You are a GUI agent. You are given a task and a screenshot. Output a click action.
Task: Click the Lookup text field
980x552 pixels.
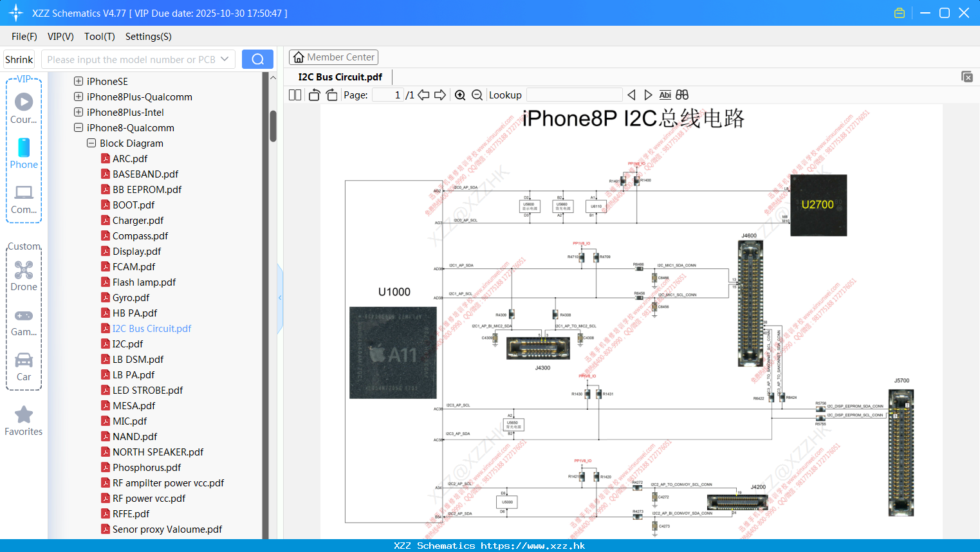[x=575, y=95]
